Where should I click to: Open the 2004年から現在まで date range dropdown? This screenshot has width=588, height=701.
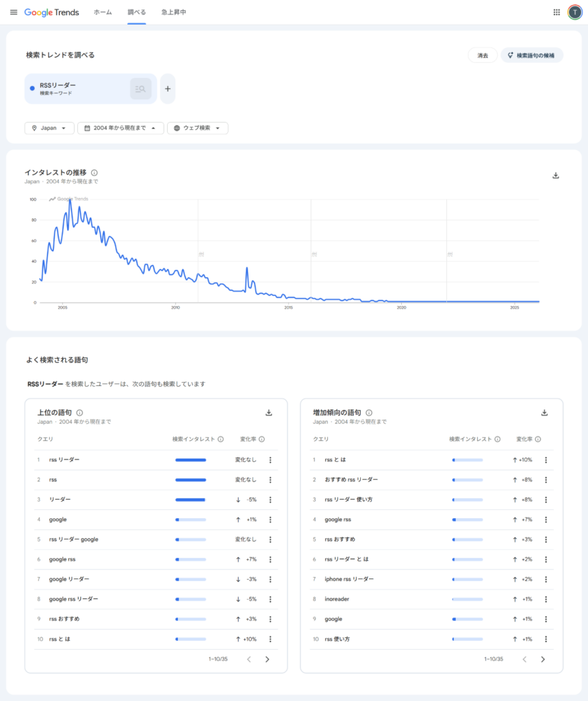(x=120, y=128)
